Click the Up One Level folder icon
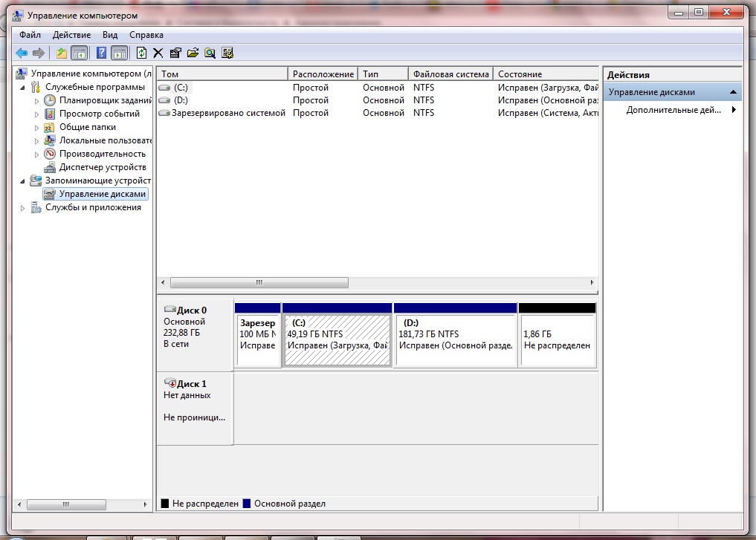Screen dimensions: 756x540 62,53
